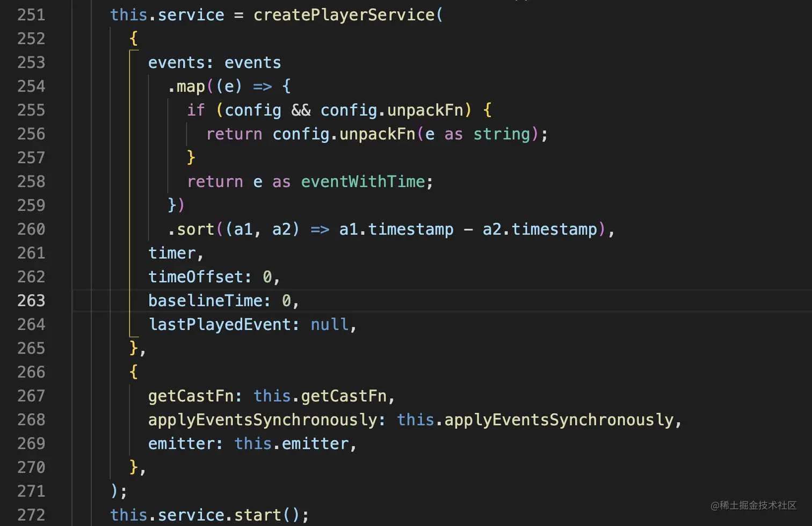Click line number 269 in the gutter
Screen dimensions: 812x526
point(31,443)
